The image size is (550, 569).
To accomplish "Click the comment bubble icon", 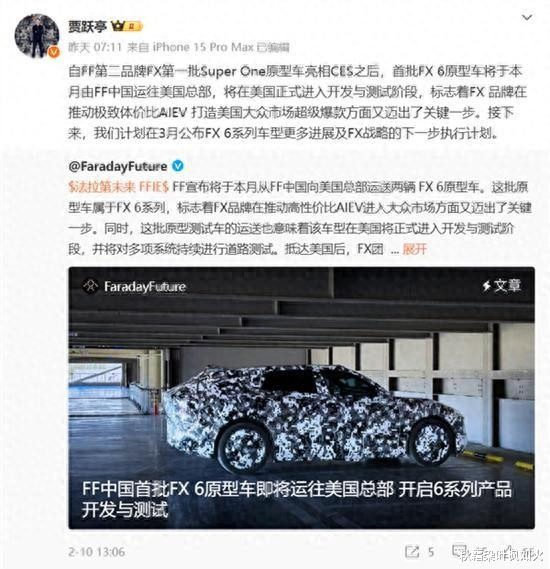I will pos(459,551).
